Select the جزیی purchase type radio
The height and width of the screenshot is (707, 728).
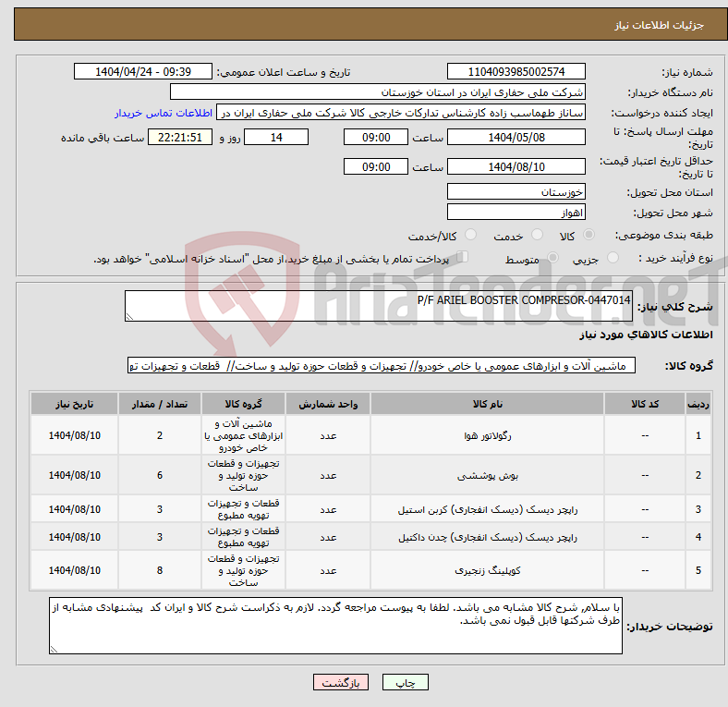pyautogui.click(x=613, y=257)
